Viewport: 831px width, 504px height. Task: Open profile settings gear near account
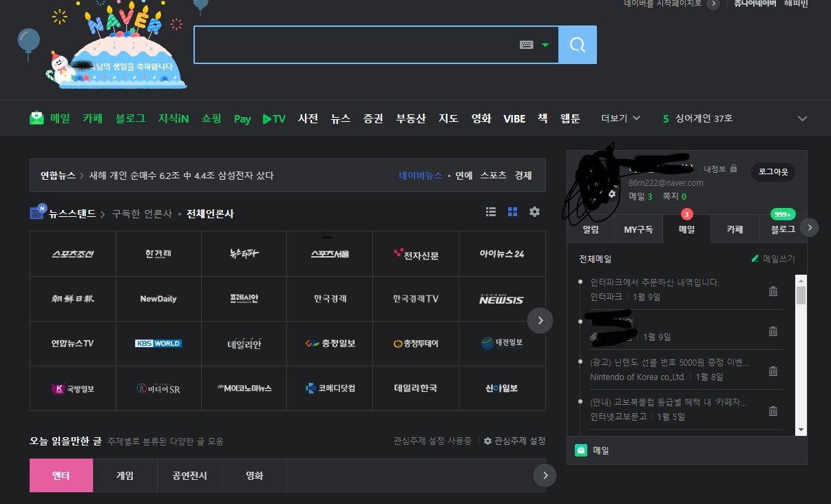click(x=612, y=194)
